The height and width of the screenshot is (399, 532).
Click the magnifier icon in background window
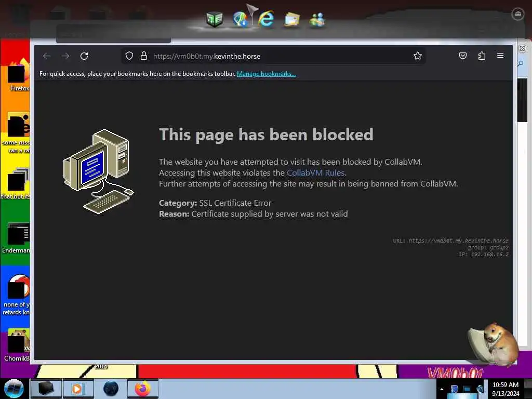[521, 63]
